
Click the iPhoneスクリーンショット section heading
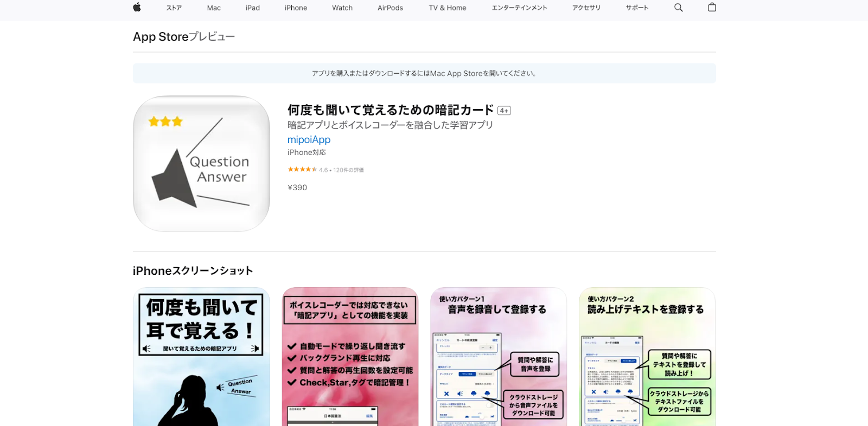click(x=193, y=270)
